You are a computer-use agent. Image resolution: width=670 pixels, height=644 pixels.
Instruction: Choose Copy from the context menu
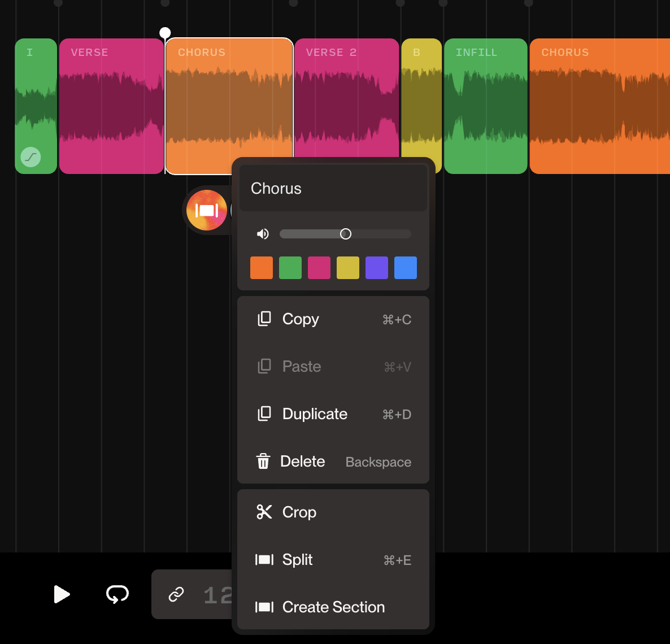tap(333, 319)
